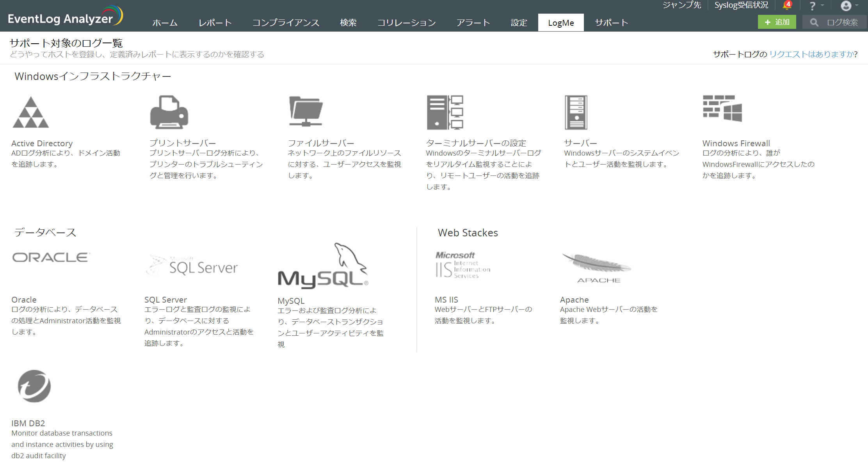Click the notification bell with badge
The image size is (868, 466).
787,5
